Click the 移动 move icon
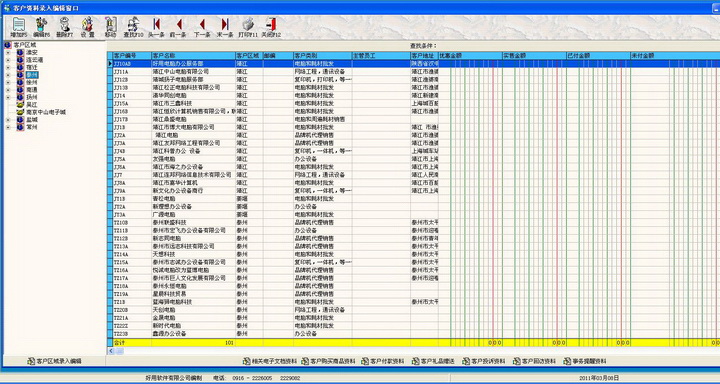This screenshot has height=384, width=720. (x=110, y=27)
